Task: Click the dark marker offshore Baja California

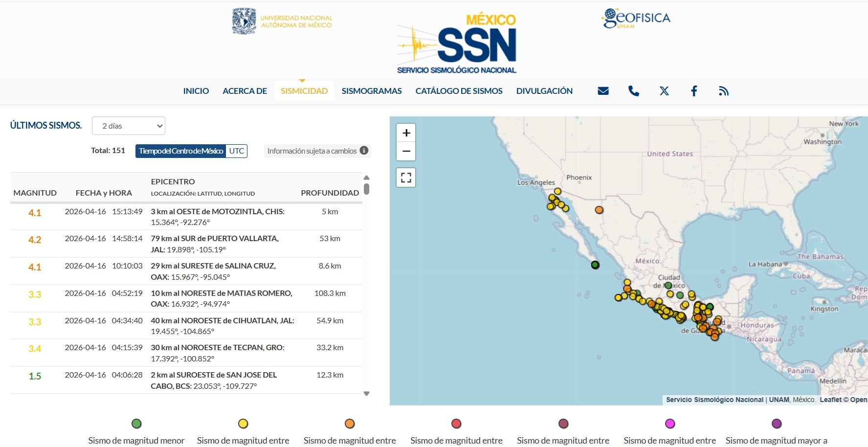Action: (595, 265)
